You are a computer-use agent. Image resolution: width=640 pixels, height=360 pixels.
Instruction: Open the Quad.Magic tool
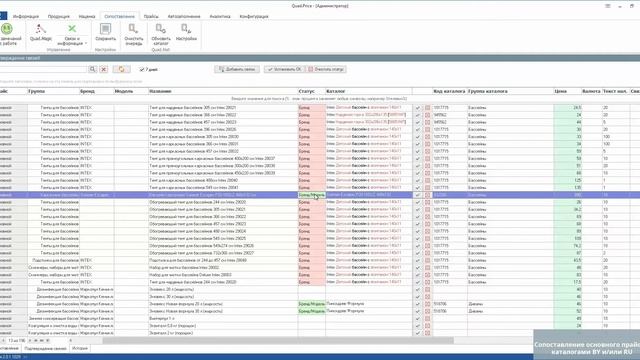[40, 33]
